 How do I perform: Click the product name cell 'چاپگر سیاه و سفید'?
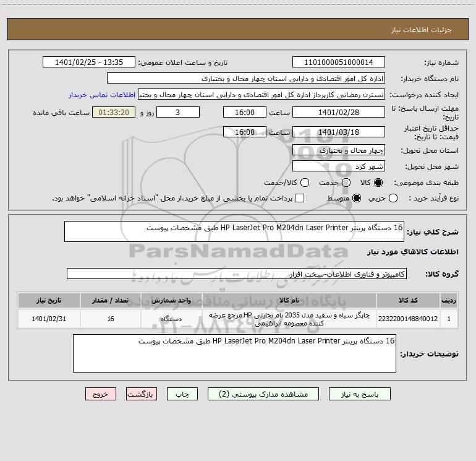[x=289, y=319]
